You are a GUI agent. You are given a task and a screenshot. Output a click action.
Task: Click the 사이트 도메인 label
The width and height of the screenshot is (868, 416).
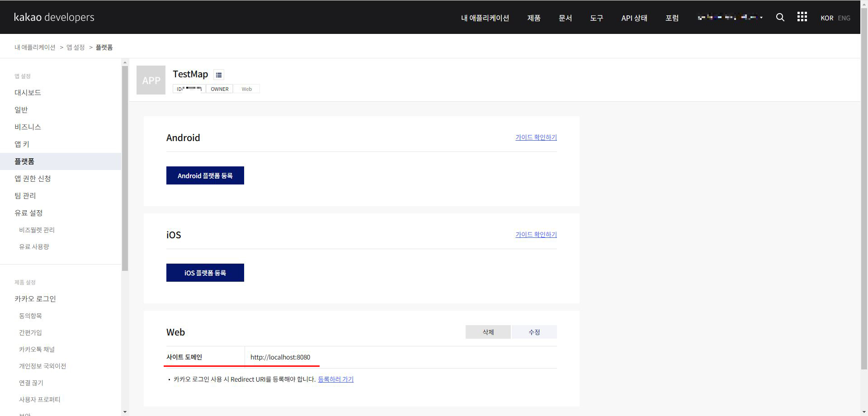[184, 357]
